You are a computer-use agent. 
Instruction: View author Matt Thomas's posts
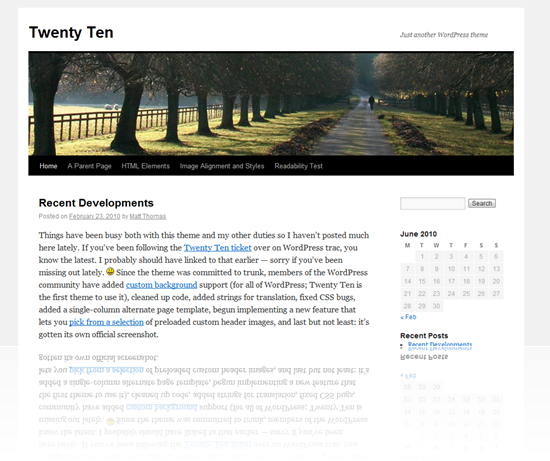pyautogui.click(x=148, y=216)
